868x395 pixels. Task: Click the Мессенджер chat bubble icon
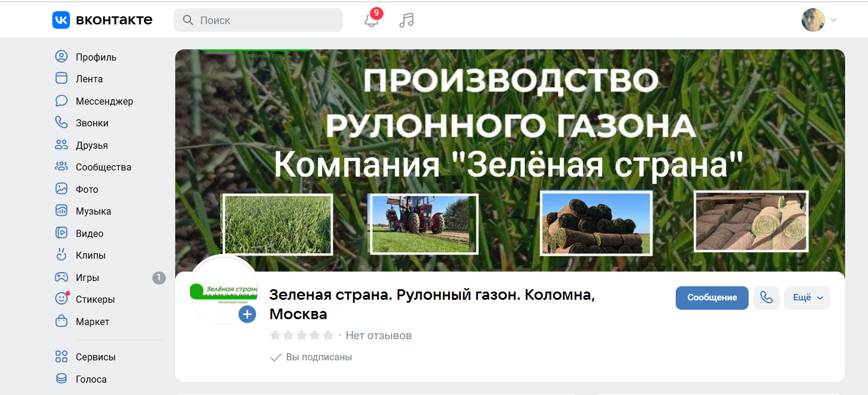point(62,101)
